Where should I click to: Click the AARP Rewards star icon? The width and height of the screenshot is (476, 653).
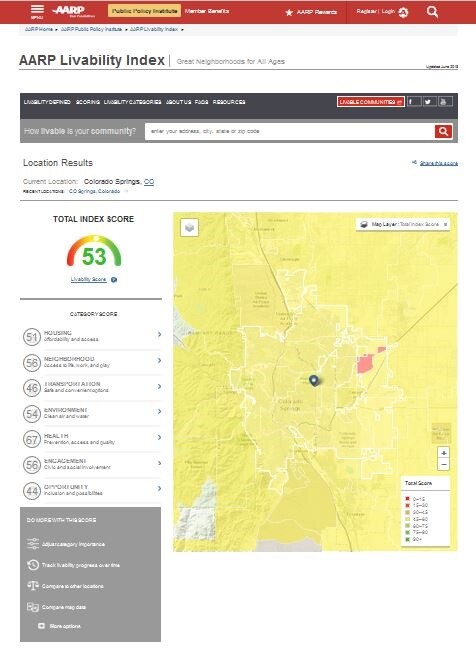tap(289, 12)
